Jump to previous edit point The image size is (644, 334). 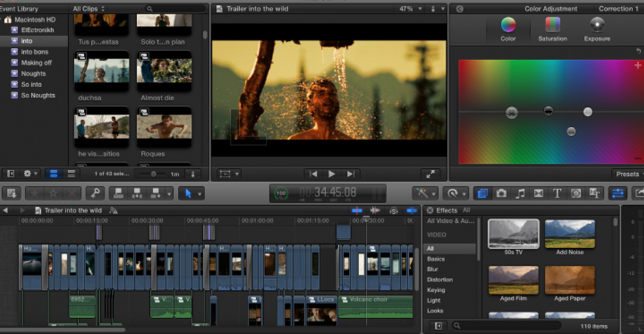point(313,174)
